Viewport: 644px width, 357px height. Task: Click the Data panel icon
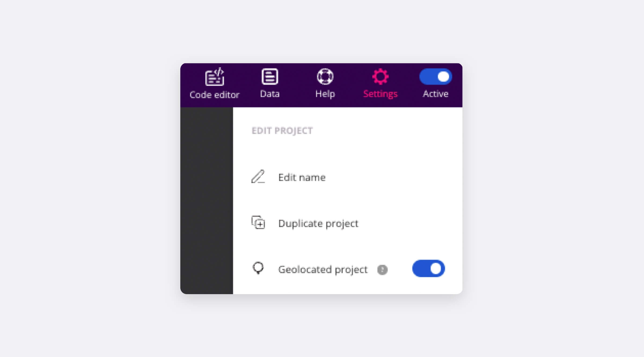[x=269, y=77]
